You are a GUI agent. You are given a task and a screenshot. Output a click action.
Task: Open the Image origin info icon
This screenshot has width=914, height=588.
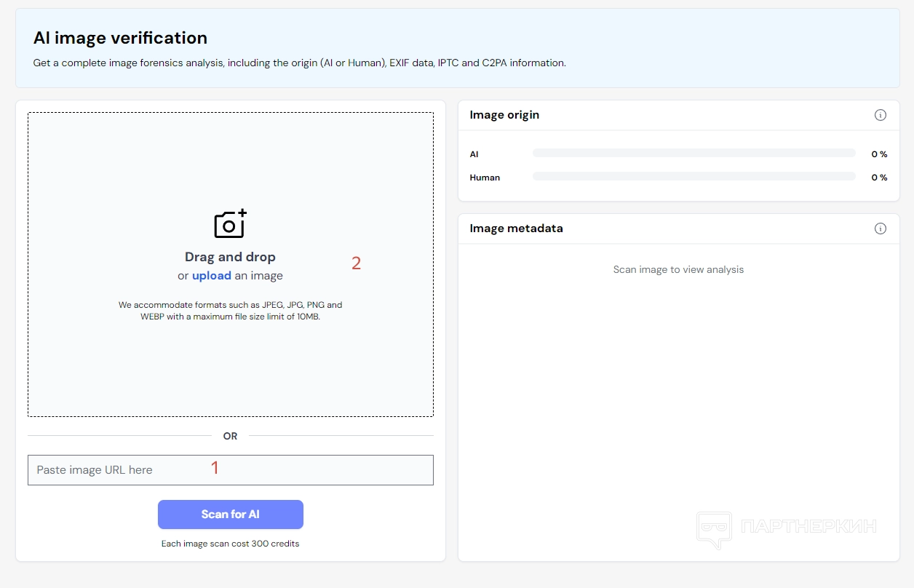[x=880, y=115]
